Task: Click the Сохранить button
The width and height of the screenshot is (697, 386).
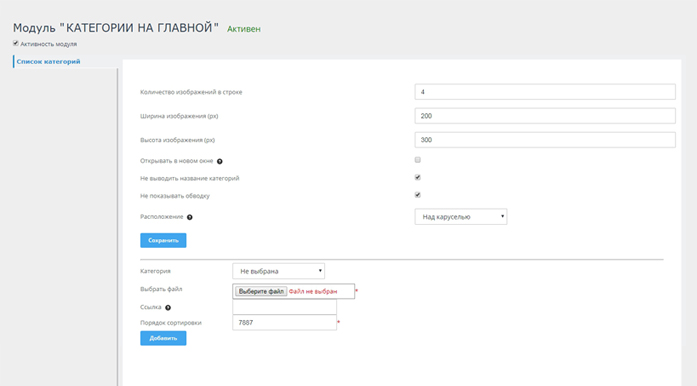Action: tap(163, 241)
